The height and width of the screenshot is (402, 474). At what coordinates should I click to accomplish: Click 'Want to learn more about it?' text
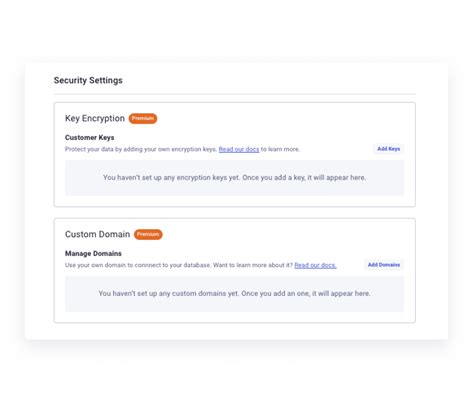(253, 265)
